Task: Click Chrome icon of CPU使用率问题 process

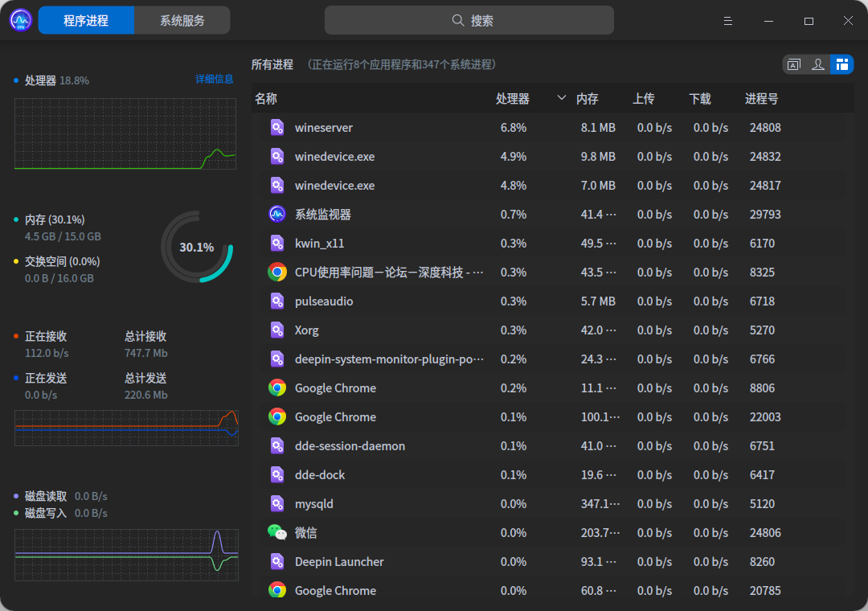Action: tap(277, 273)
